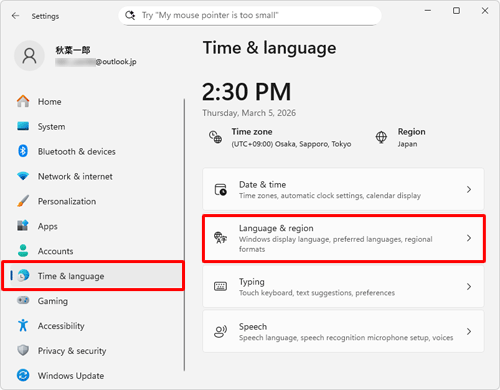Minimize the Settings window

click(428, 11)
